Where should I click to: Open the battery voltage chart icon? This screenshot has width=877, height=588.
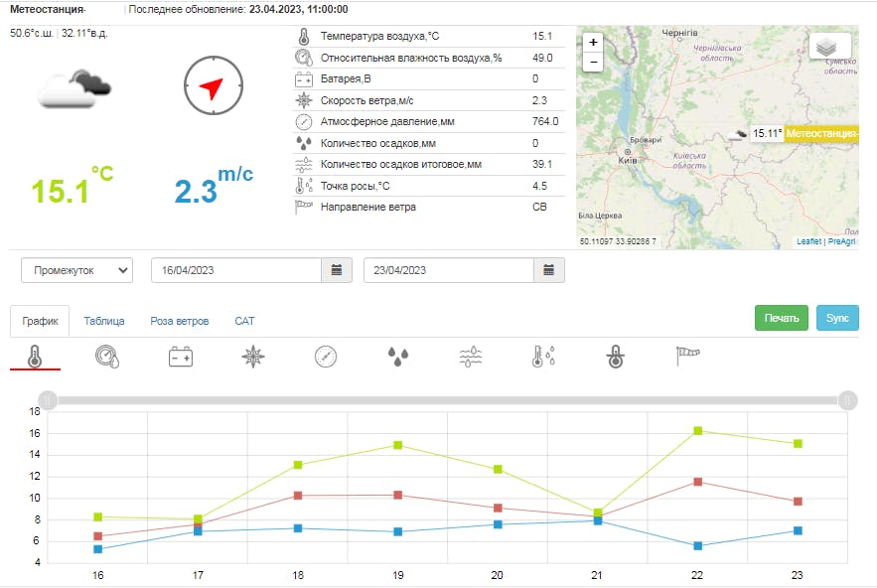[x=180, y=357]
